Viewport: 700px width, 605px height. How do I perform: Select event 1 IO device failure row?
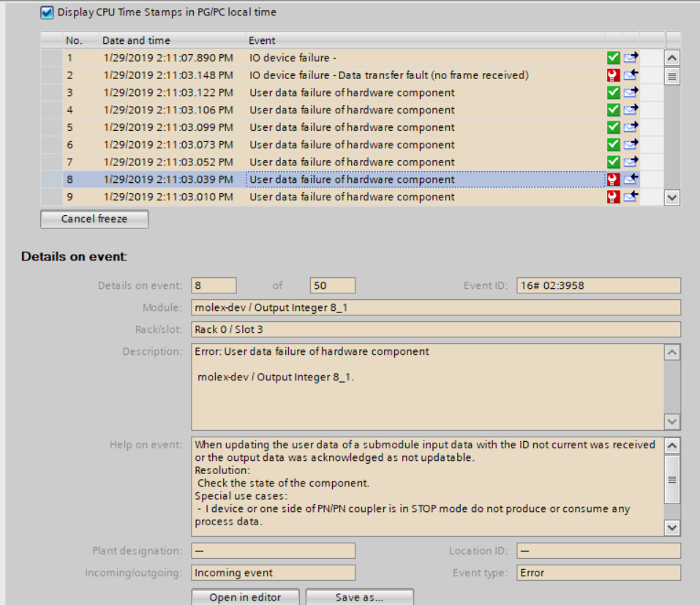coord(340,58)
